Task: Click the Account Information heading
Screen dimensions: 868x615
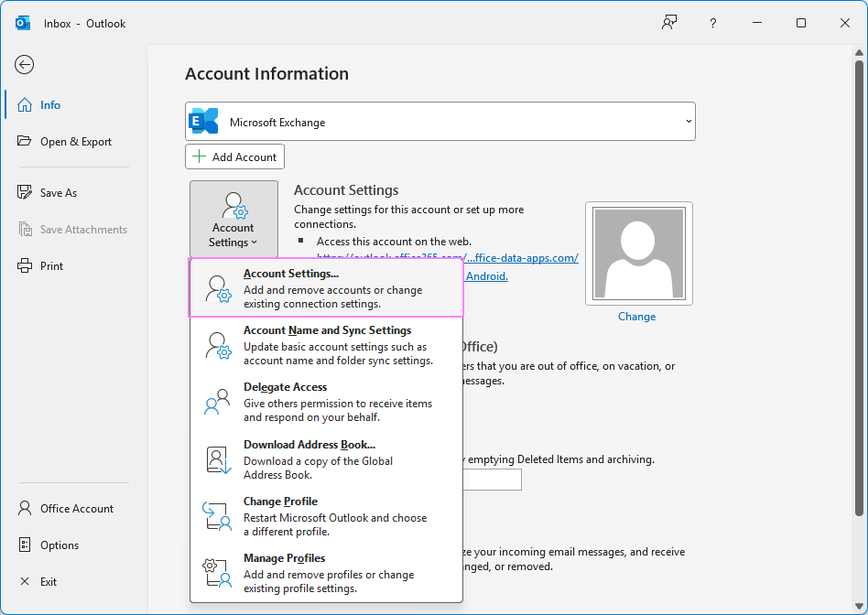Action: 266,73
